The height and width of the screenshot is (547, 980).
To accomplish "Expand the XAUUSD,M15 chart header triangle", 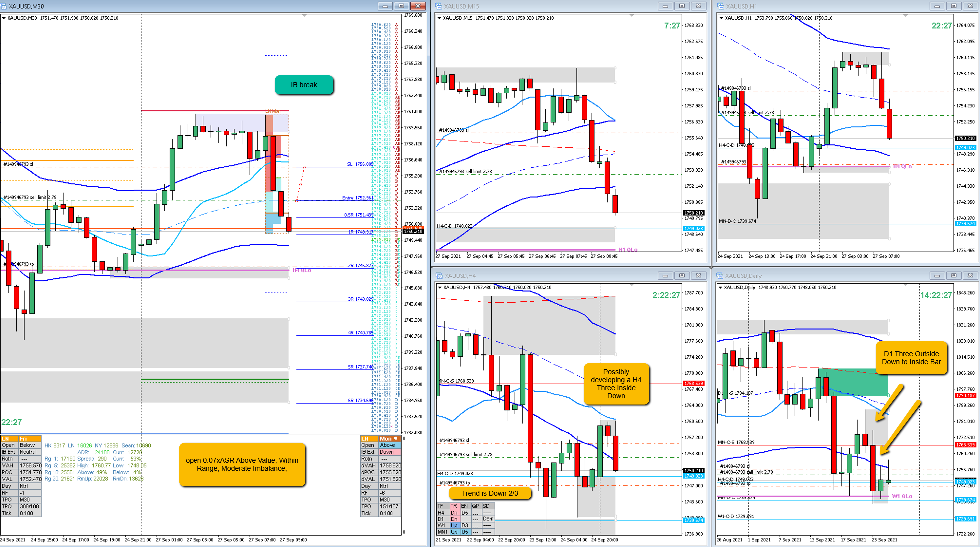I will [439, 18].
